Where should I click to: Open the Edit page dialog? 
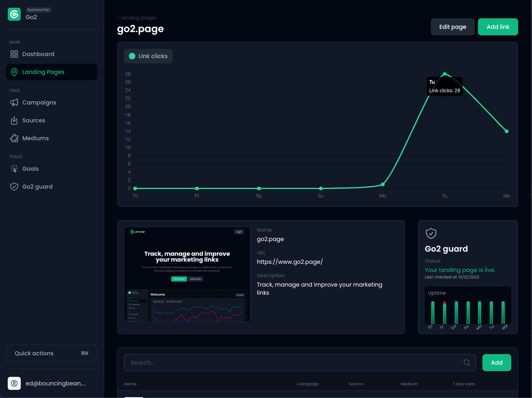coord(452,26)
